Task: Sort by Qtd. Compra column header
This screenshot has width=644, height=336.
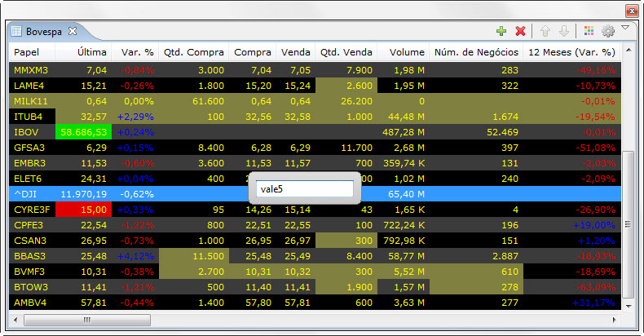Action: (194, 52)
